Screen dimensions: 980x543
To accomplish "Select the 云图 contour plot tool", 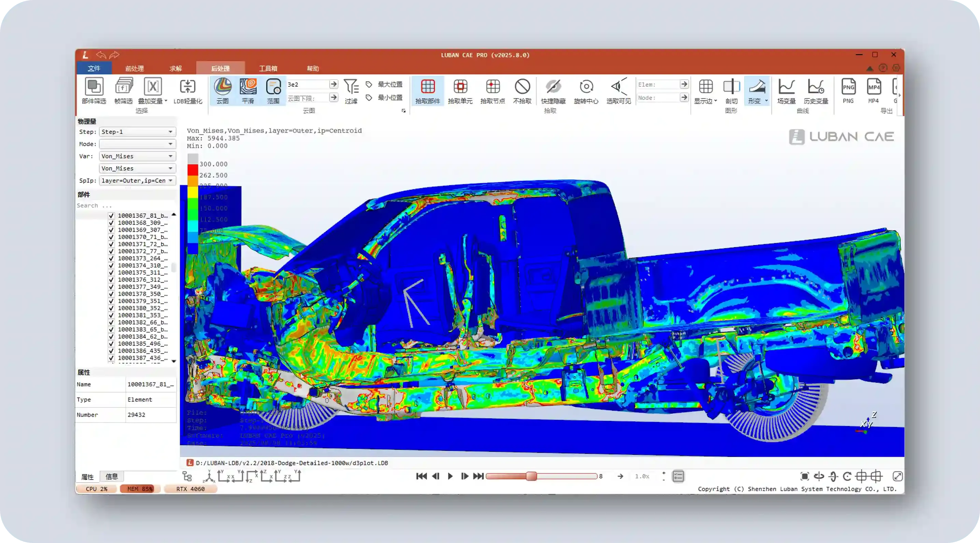I will 222,87.
